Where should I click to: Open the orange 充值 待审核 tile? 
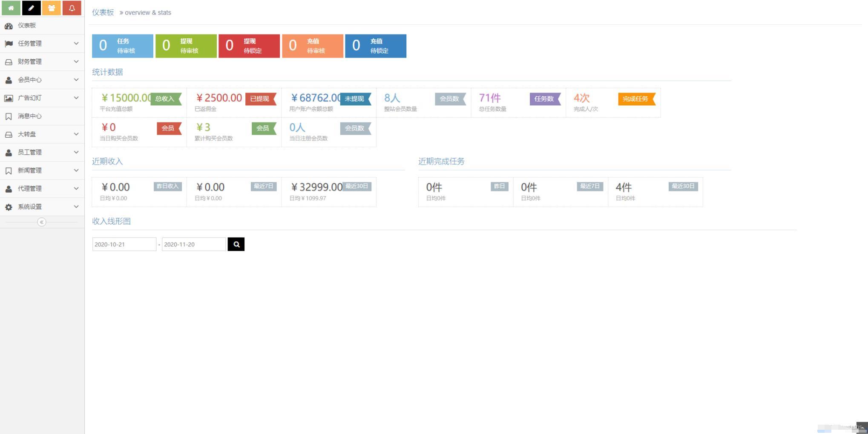313,46
